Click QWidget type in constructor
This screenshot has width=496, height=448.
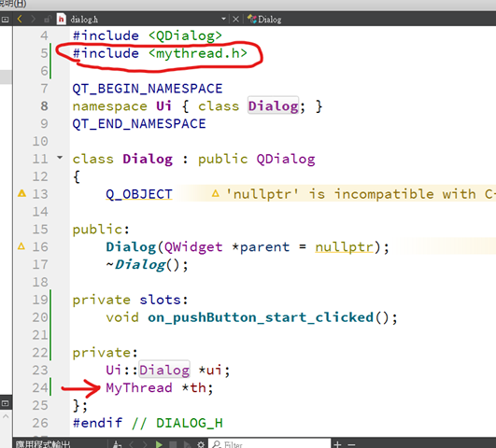click(193, 246)
